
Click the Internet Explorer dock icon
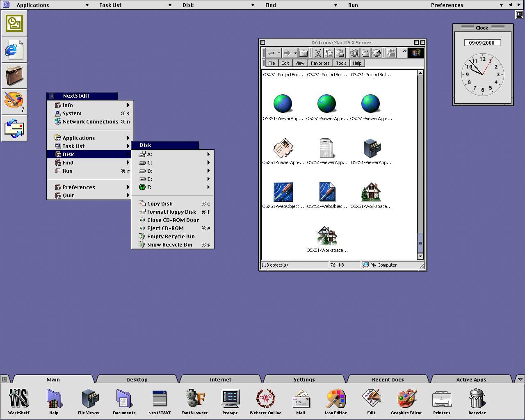coord(14,50)
